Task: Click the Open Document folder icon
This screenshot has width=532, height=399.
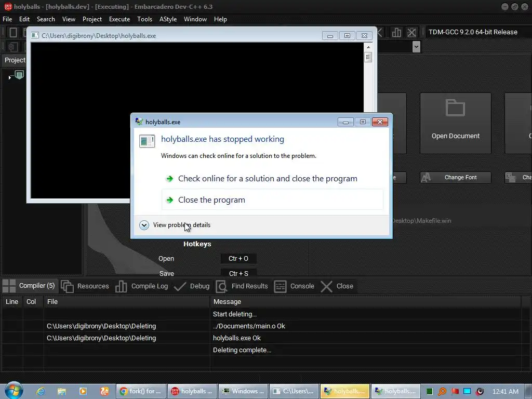Action: coord(455,108)
